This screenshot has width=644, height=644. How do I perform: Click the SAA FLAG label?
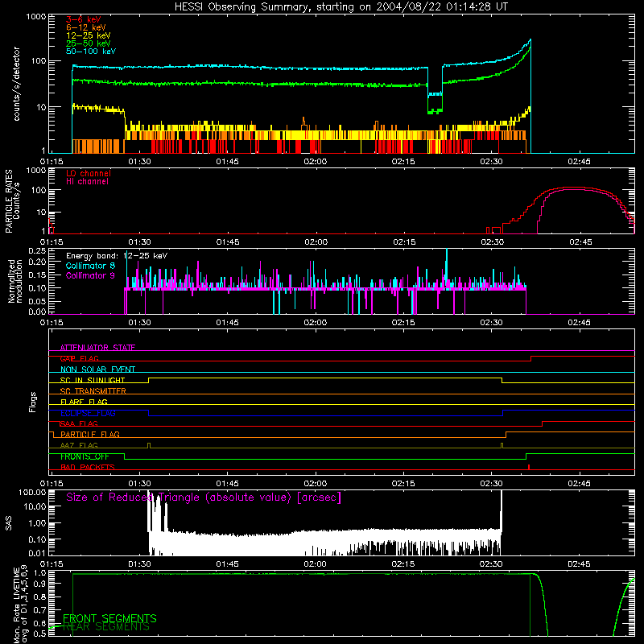click(x=79, y=423)
